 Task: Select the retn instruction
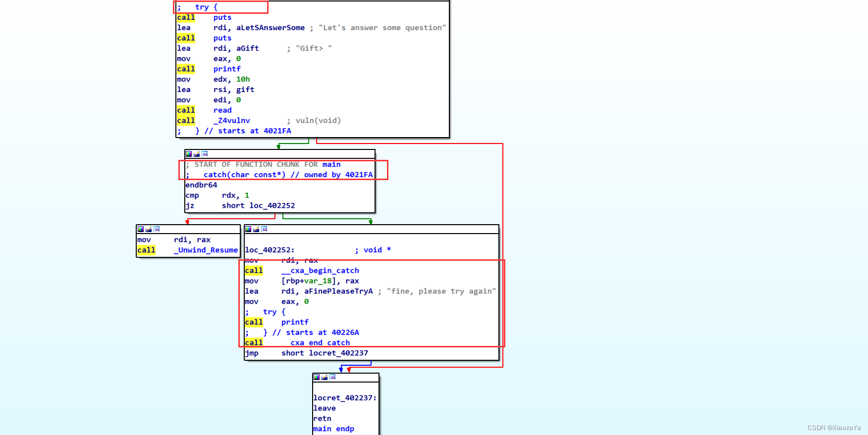click(x=322, y=419)
